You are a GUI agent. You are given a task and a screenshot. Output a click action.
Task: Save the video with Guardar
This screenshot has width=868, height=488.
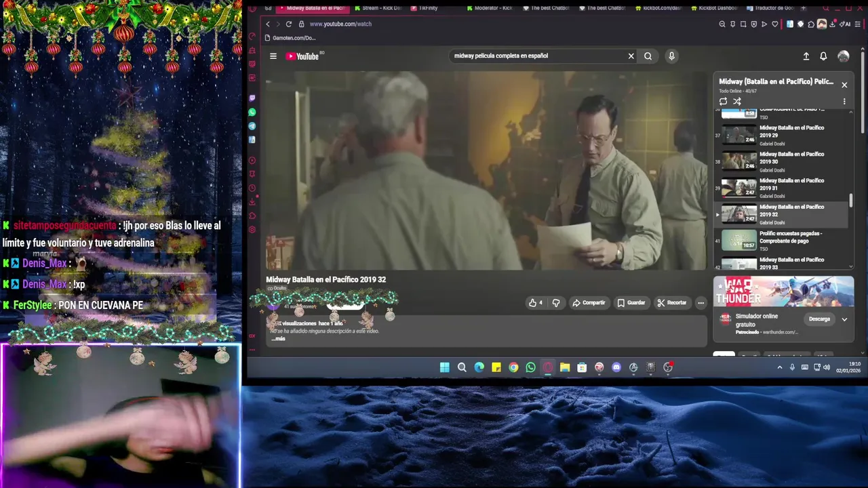(631, 303)
